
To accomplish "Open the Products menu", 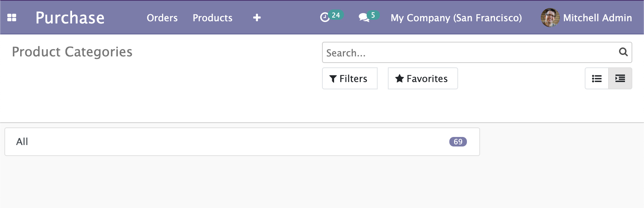I will coord(213,18).
